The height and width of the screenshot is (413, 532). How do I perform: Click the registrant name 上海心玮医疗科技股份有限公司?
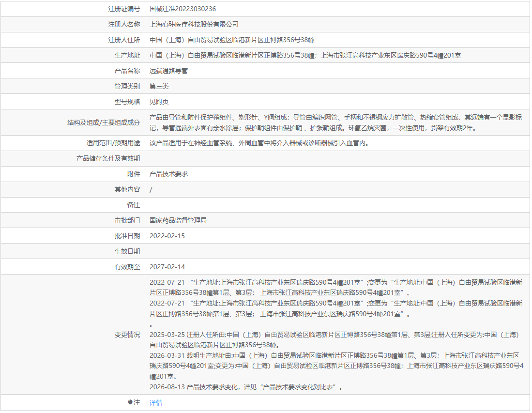tap(194, 24)
